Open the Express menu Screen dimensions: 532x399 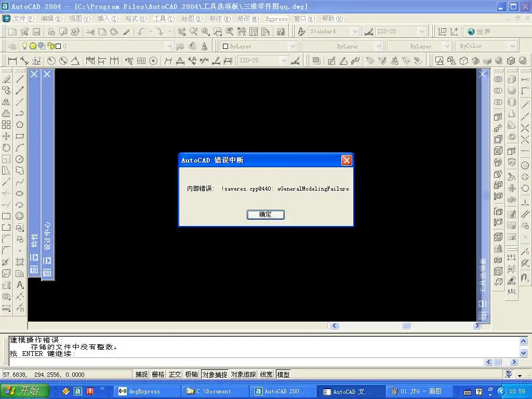point(276,19)
